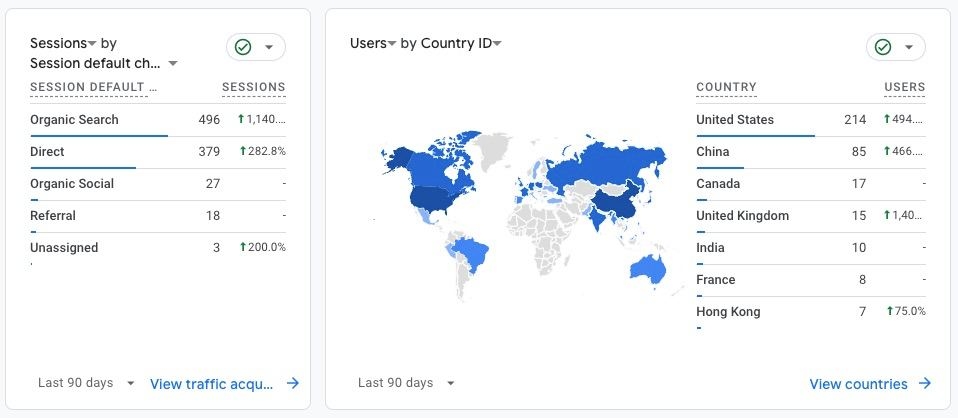The height and width of the screenshot is (418, 958).
Task: Open View traffic acquisition link
Action: [x=211, y=384]
